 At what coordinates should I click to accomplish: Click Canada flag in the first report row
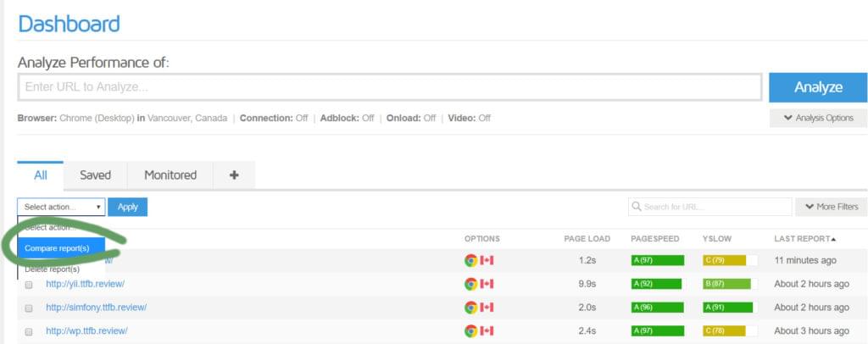click(487, 260)
